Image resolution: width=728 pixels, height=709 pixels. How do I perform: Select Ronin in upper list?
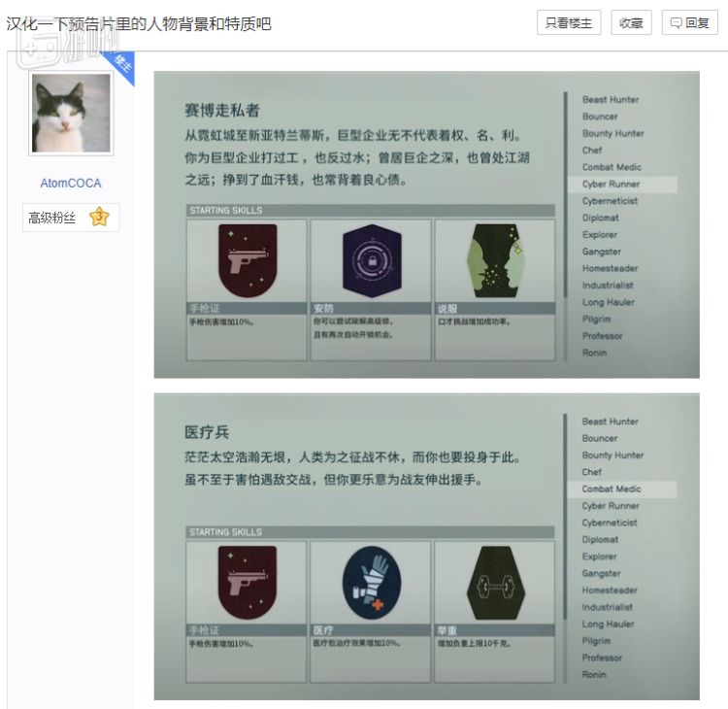pyautogui.click(x=594, y=353)
